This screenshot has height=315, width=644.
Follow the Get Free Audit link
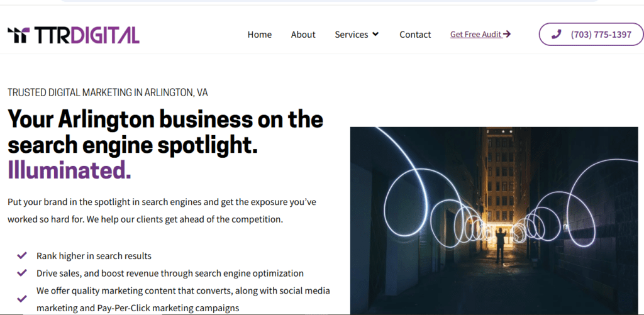[475, 35]
